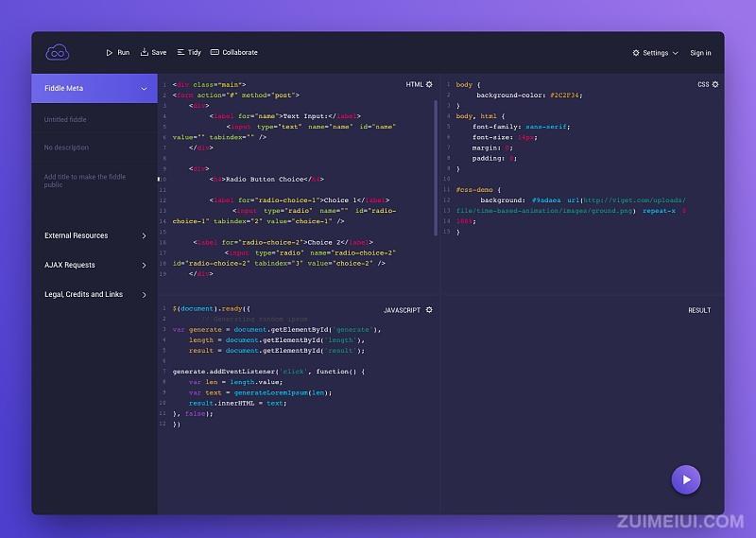Open JavaScript panel settings gear
The image size is (756, 538).
click(x=429, y=310)
